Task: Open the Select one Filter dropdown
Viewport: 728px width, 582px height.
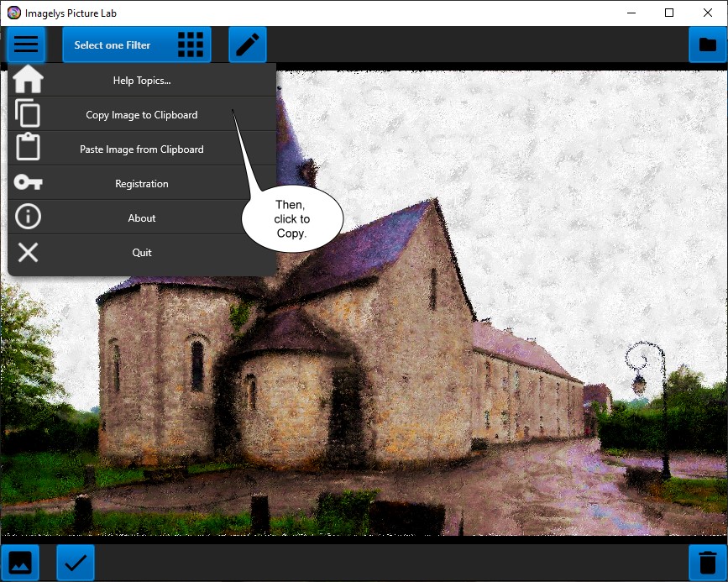Action: (x=137, y=45)
